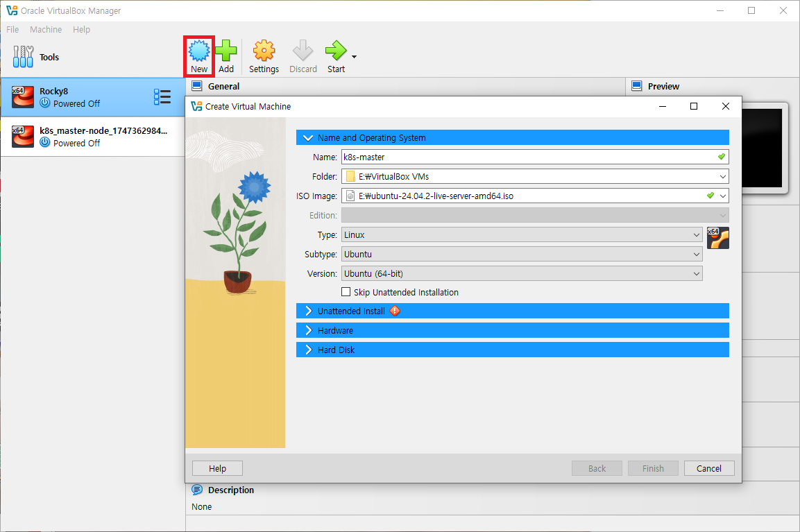The width and height of the screenshot is (800, 532).
Task: Open the Start button dropdown arrow
Action: click(x=354, y=57)
